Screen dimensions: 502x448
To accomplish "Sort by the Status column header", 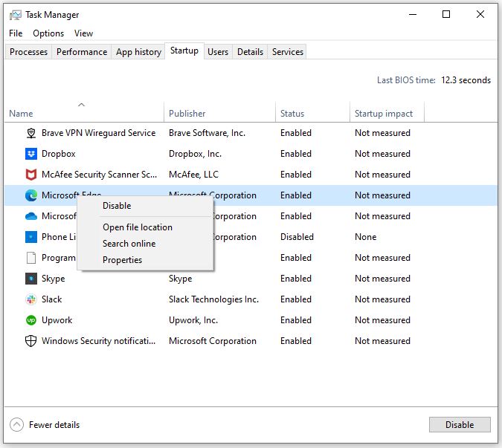I will tap(312, 112).
